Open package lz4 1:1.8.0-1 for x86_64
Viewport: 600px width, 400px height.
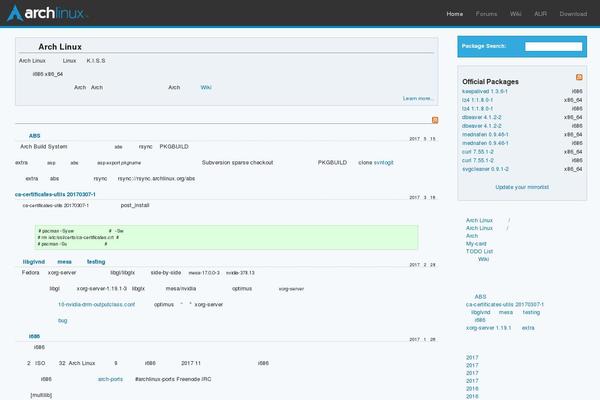(x=477, y=100)
